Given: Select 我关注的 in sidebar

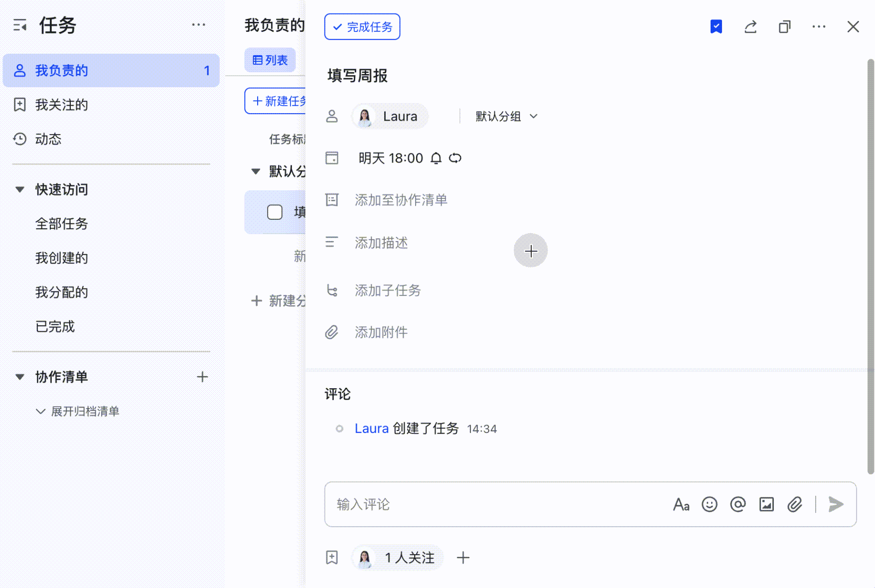Looking at the screenshot, I should [x=61, y=105].
